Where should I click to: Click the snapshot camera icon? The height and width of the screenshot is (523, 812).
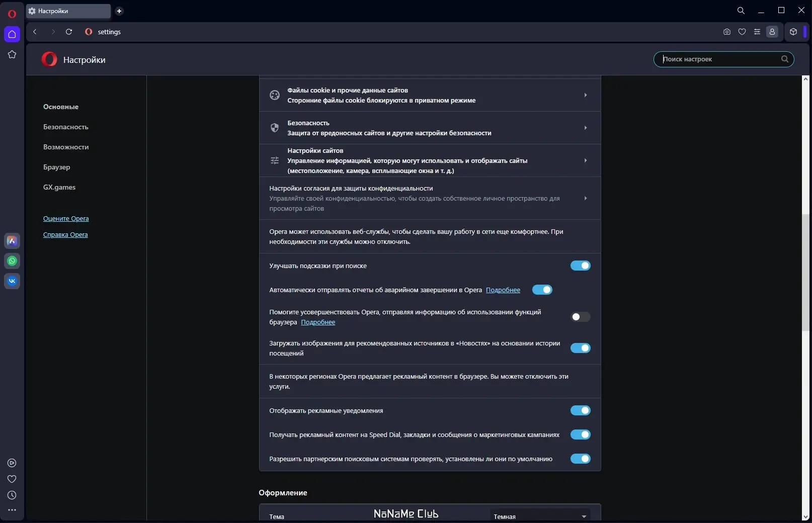click(726, 32)
